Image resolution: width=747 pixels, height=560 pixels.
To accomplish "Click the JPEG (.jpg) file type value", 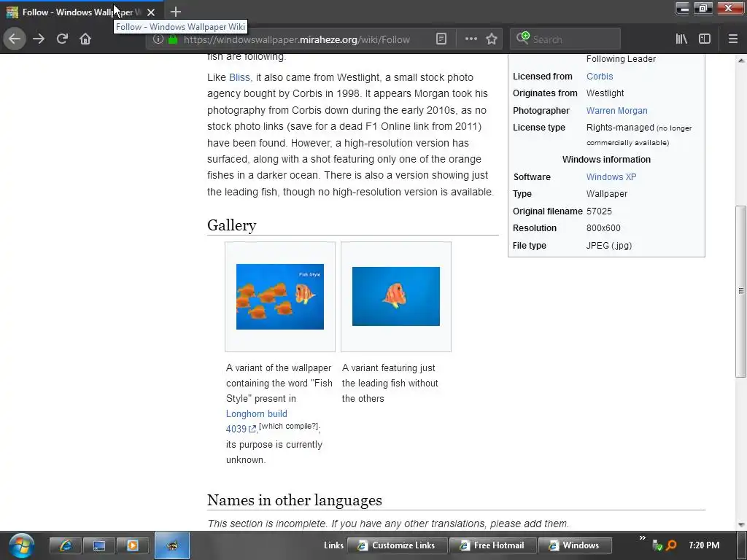I will click(x=609, y=246).
